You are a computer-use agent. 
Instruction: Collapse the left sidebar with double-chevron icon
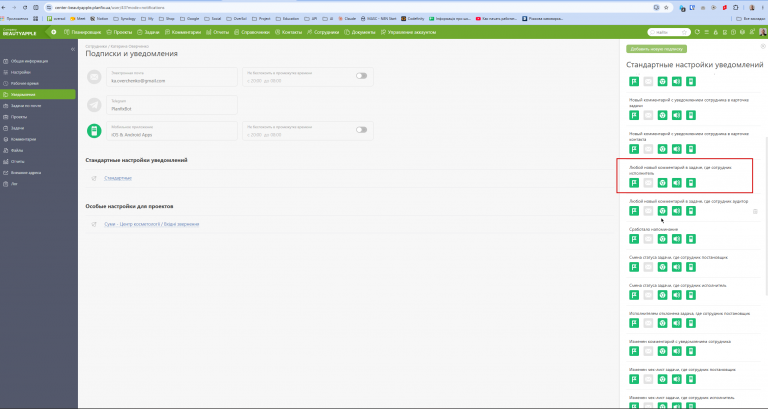(72, 49)
